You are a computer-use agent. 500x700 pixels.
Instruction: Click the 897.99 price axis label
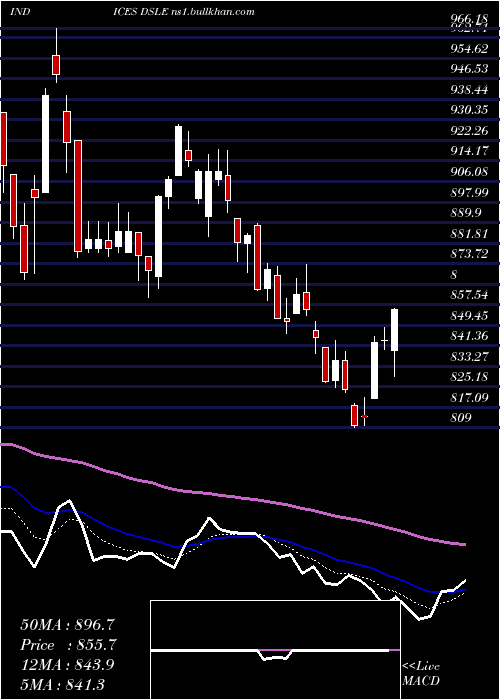click(469, 192)
